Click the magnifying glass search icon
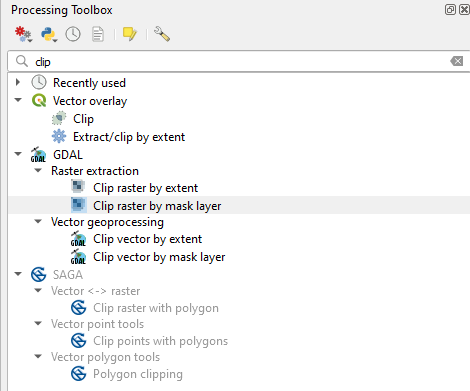This screenshot has height=391, width=470. [x=22, y=61]
